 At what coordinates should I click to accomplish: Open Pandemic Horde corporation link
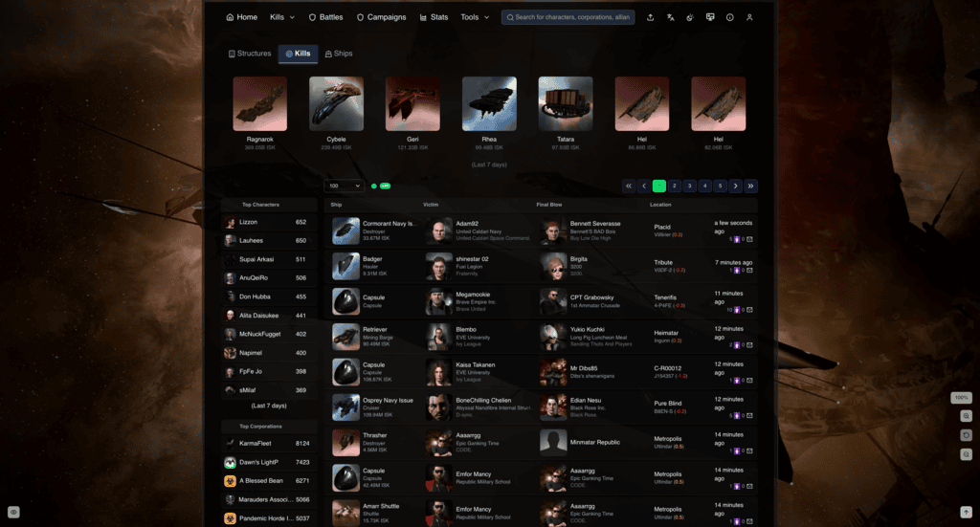tap(269, 518)
